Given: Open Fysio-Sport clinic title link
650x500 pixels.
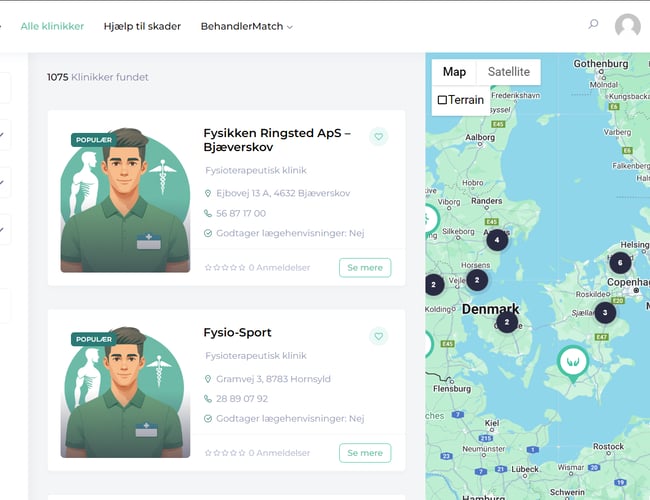Looking at the screenshot, I should tap(238, 333).
